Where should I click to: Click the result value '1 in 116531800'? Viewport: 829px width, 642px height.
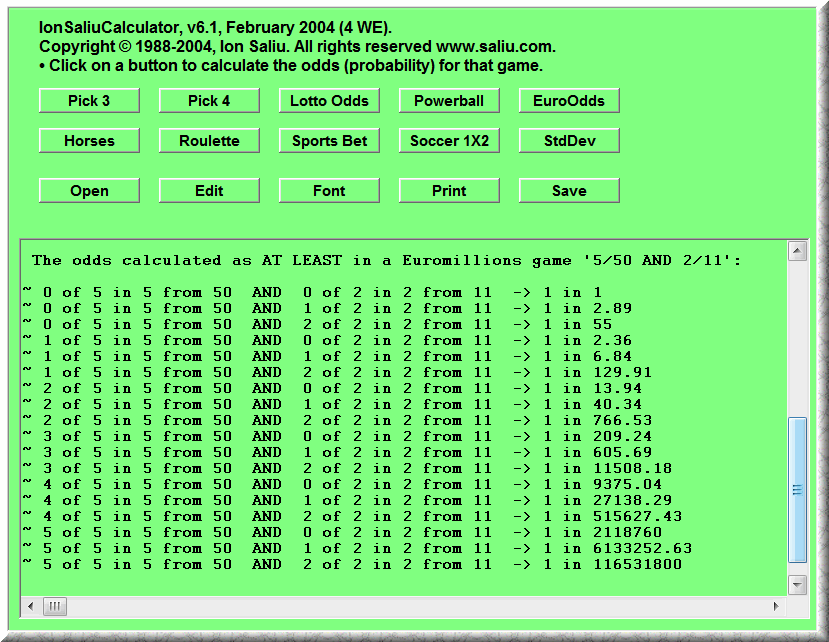tap(613, 564)
